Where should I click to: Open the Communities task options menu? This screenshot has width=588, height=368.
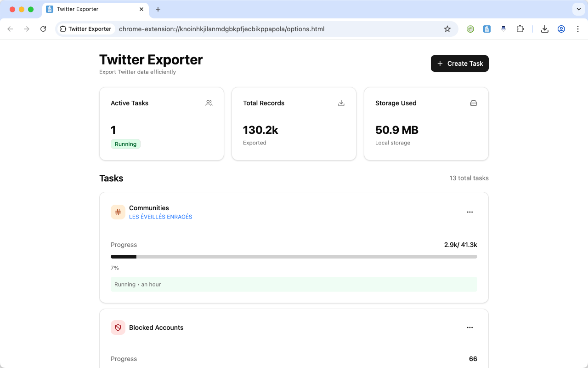469,212
